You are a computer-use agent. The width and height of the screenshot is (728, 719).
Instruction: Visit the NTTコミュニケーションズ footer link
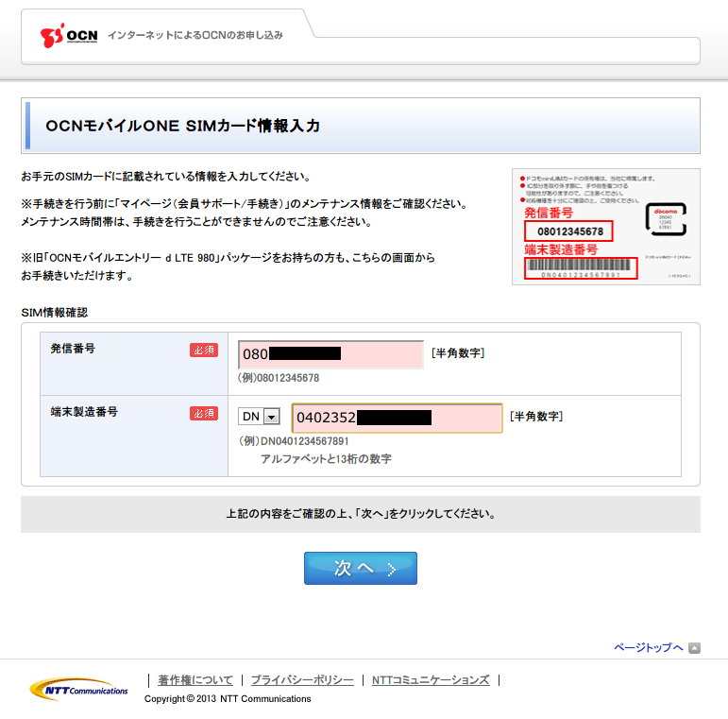pos(431,680)
